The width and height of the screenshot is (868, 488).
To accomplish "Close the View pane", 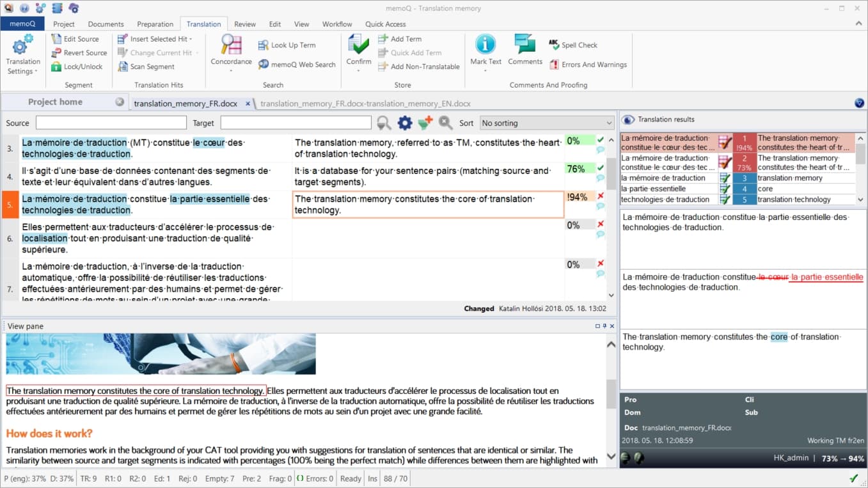I will tap(612, 326).
